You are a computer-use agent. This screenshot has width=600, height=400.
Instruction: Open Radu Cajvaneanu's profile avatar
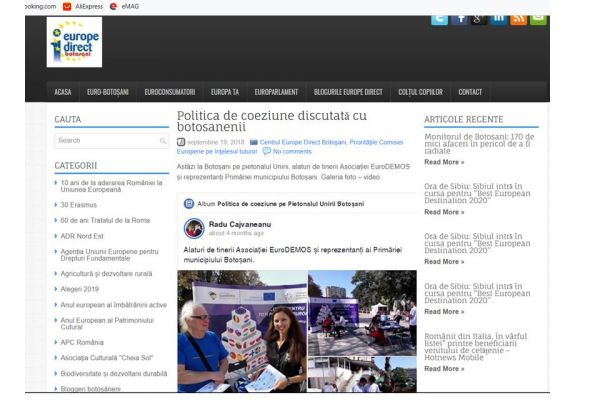click(194, 229)
